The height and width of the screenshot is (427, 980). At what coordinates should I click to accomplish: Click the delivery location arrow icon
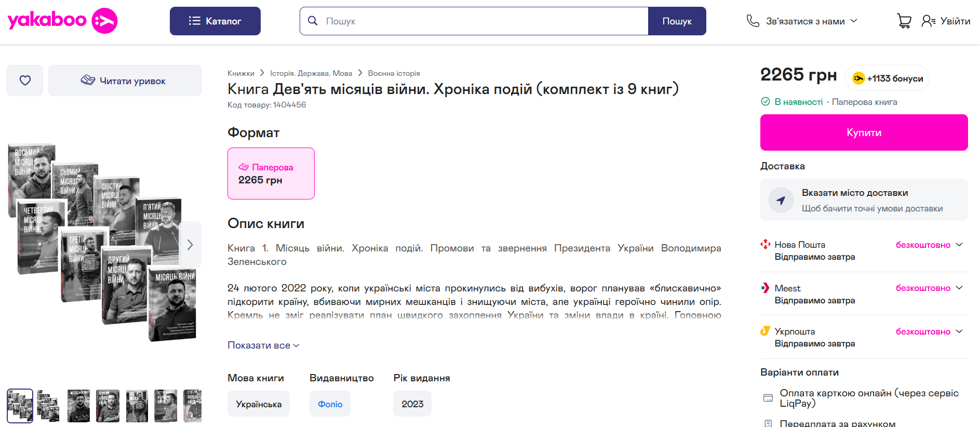pos(781,200)
